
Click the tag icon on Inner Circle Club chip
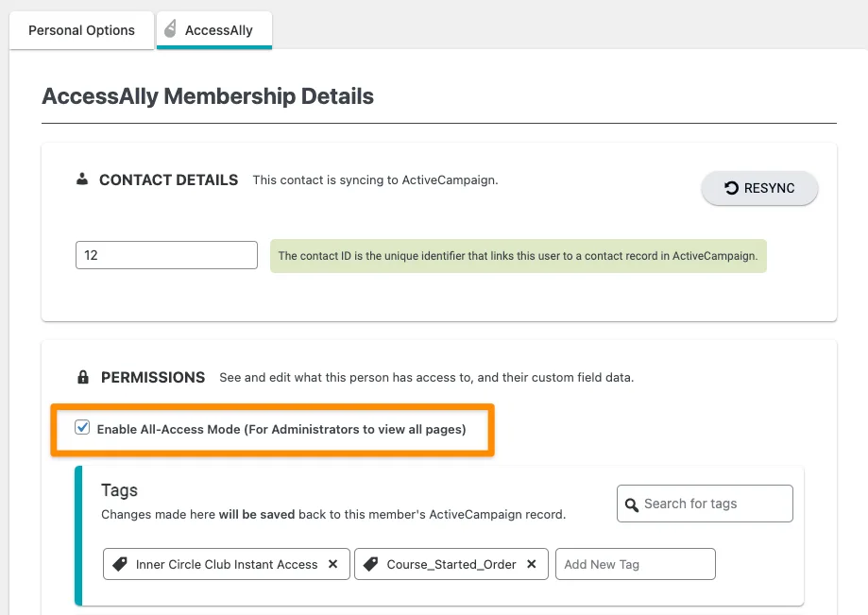coord(119,564)
